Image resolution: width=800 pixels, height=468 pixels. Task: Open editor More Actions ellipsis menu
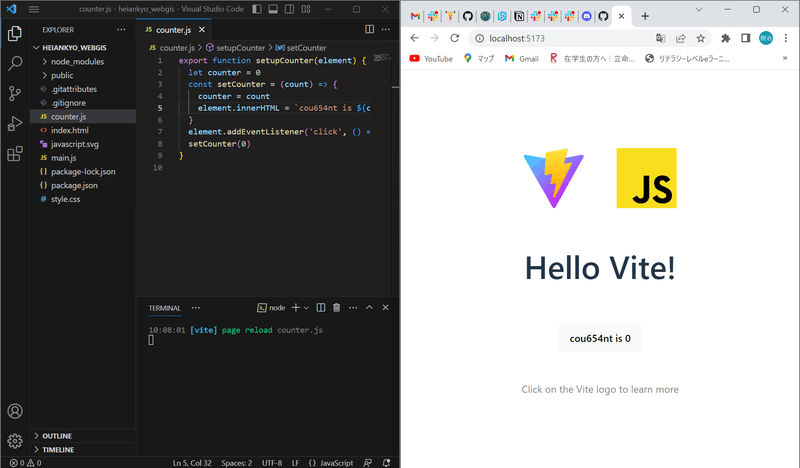pyautogui.click(x=386, y=30)
